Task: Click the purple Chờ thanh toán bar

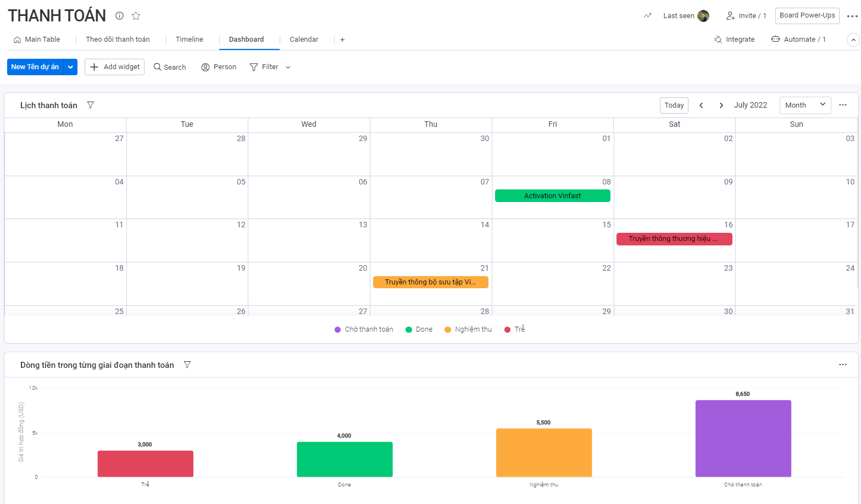Action: tap(743, 438)
